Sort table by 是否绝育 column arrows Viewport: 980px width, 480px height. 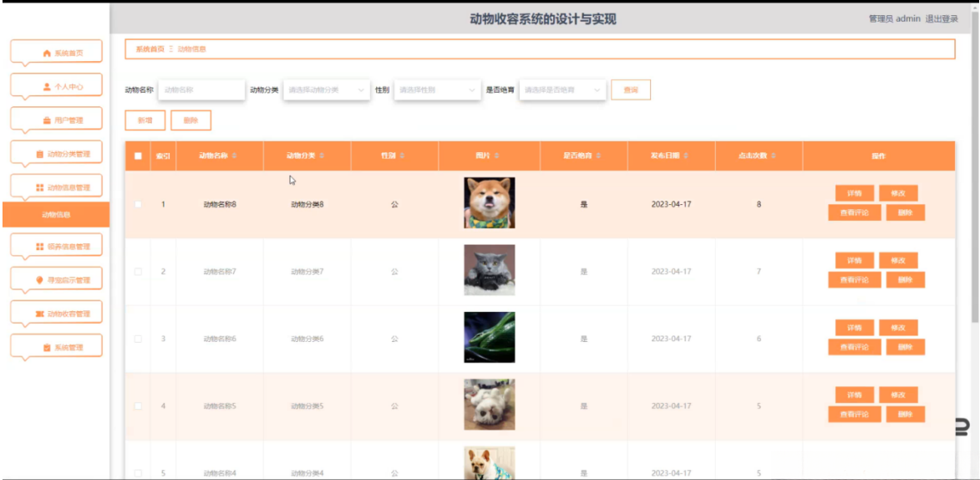pyautogui.click(x=598, y=156)
